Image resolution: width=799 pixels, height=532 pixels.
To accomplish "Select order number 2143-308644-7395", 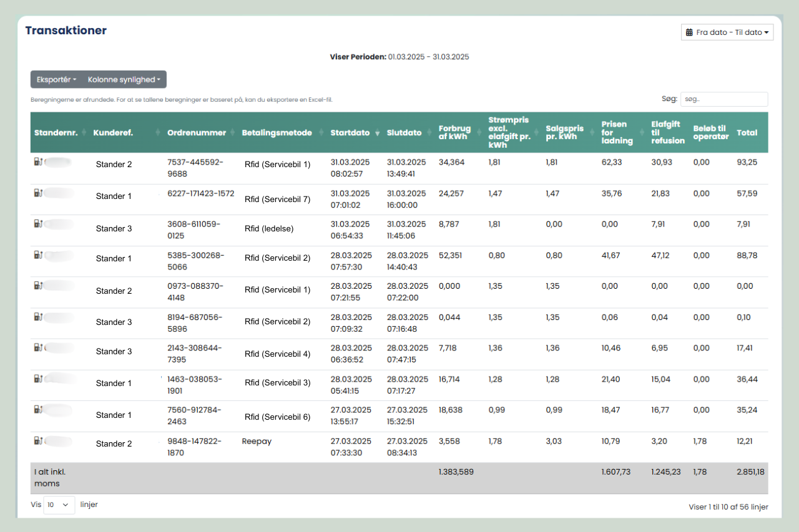I will click(x=195, y=354).
